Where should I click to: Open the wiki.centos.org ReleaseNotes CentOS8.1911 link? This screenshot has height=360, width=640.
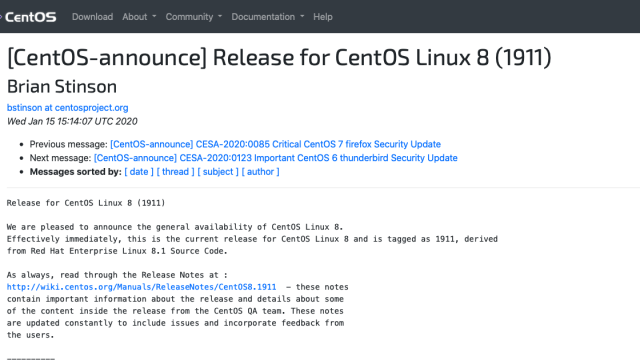coord(141,287)
